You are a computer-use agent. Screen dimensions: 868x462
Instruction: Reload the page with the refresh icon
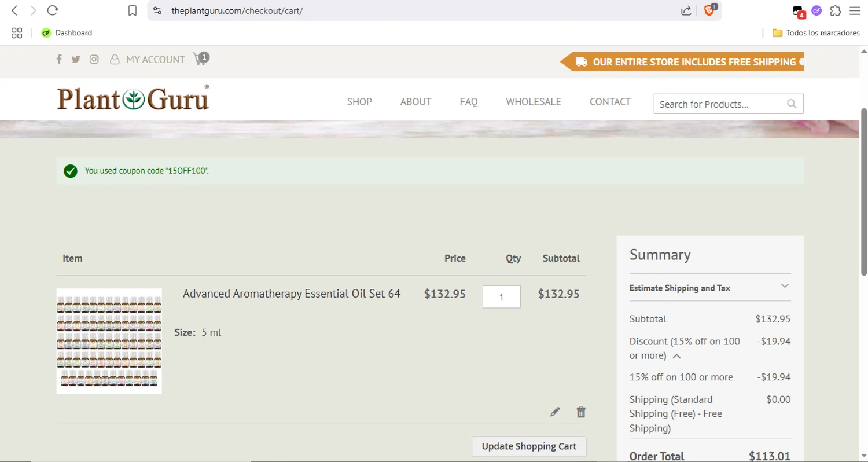coord(53,10)
